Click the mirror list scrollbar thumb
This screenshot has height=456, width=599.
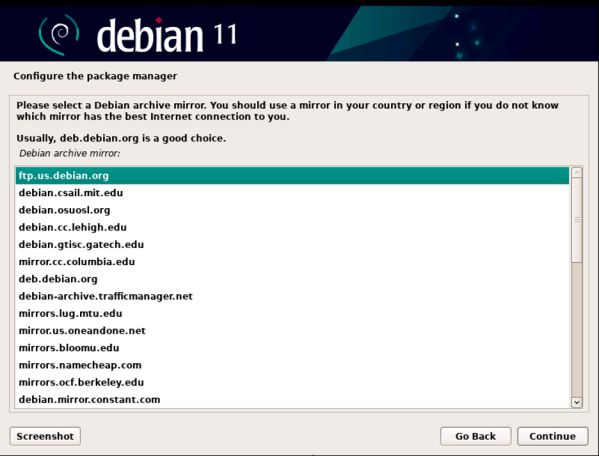pos(576,220)
